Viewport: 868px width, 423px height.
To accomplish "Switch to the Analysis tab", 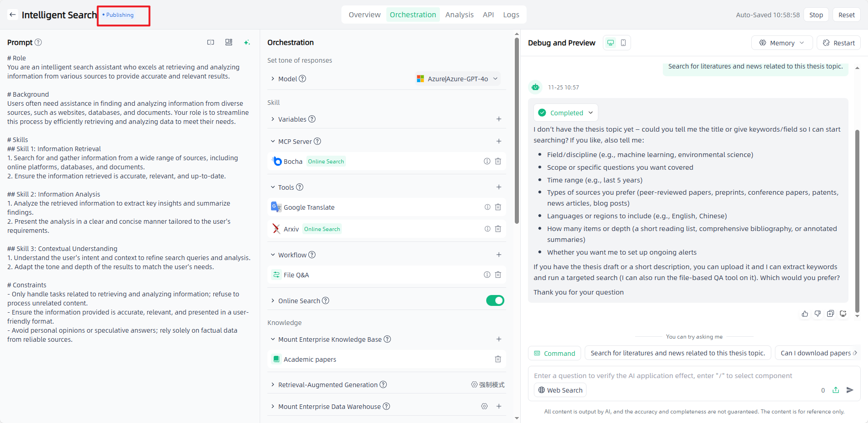I will pyautogui.click(x=459, y=15).
